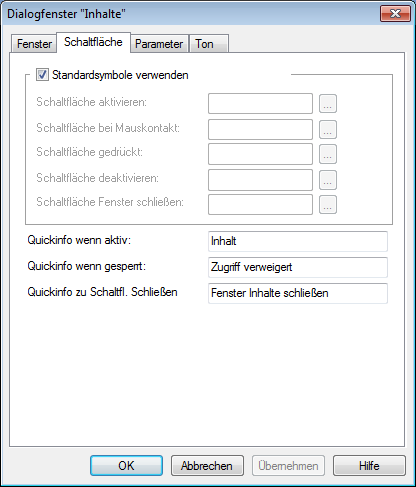This screenshot has height=487, width=416.
Task: Click the Übernehmen button
Action: (288, 465)
